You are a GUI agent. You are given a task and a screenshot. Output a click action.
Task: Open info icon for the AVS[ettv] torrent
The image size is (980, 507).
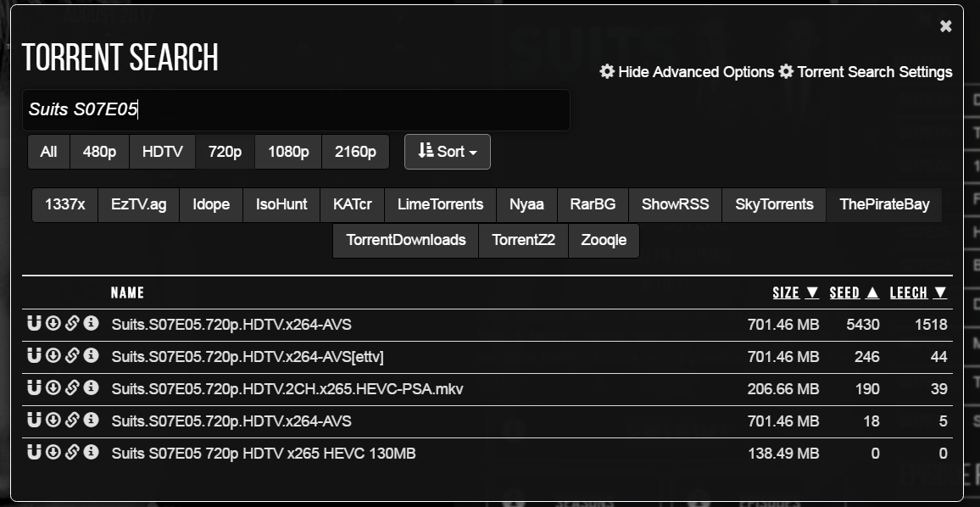[x=92, y=356]
